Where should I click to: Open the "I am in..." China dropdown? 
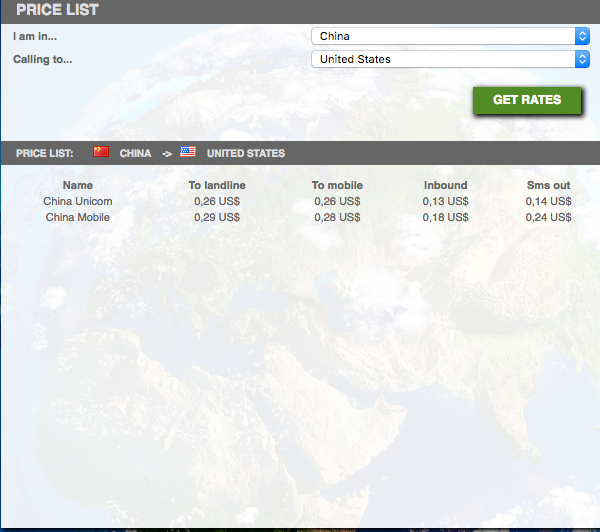[450, 36]
